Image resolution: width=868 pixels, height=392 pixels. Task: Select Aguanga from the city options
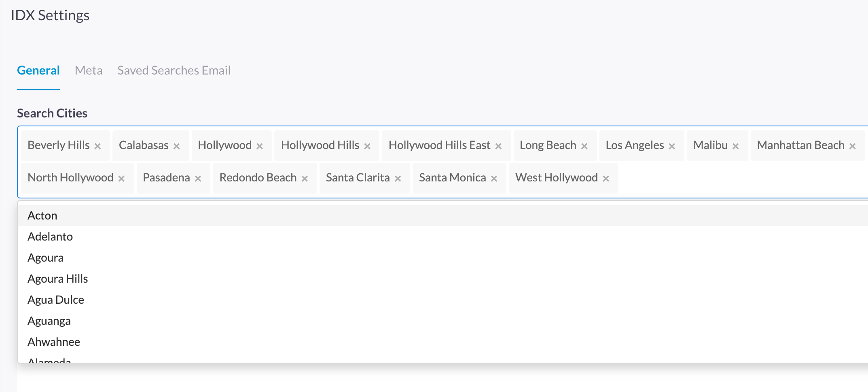tap(49, 321)
